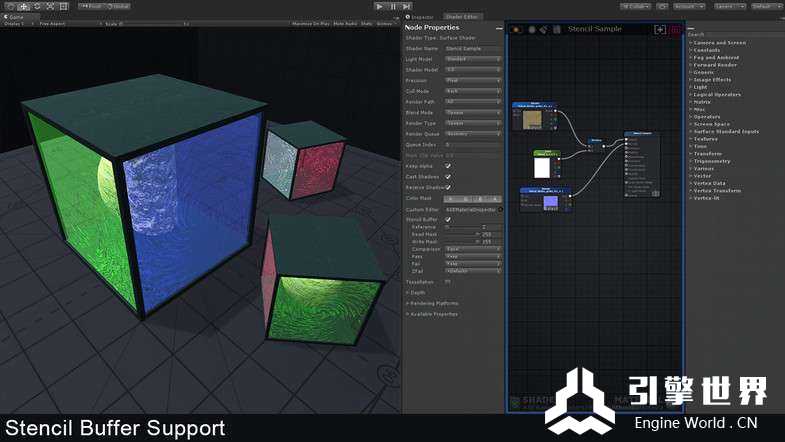The height and width of the screenshot is (442, 785).
Task: Click the open source code icon
Action: point(557,30)
